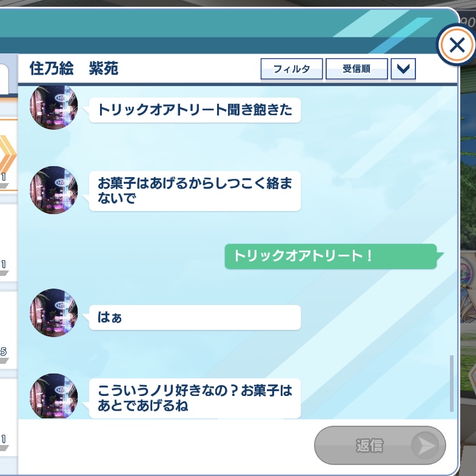Click the orange double-chevron on left list
Viewport: 476px width, 476px height.
point(8,155)
